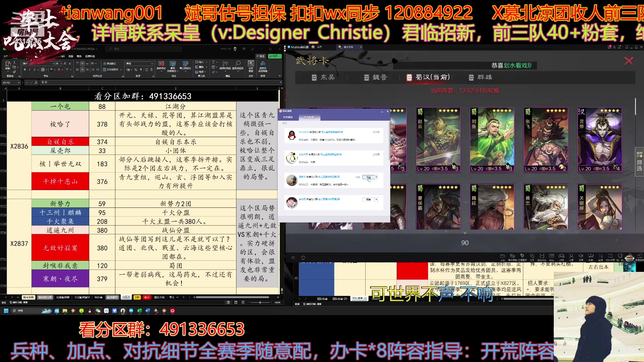Click the Conditional Formatting icon

point(161,66)
